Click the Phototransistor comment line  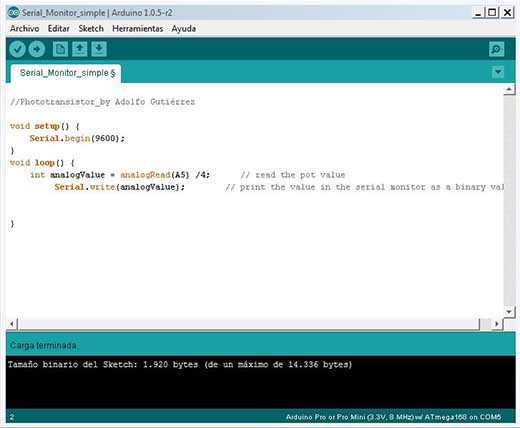pyautogui.click(x=102, y=102)
